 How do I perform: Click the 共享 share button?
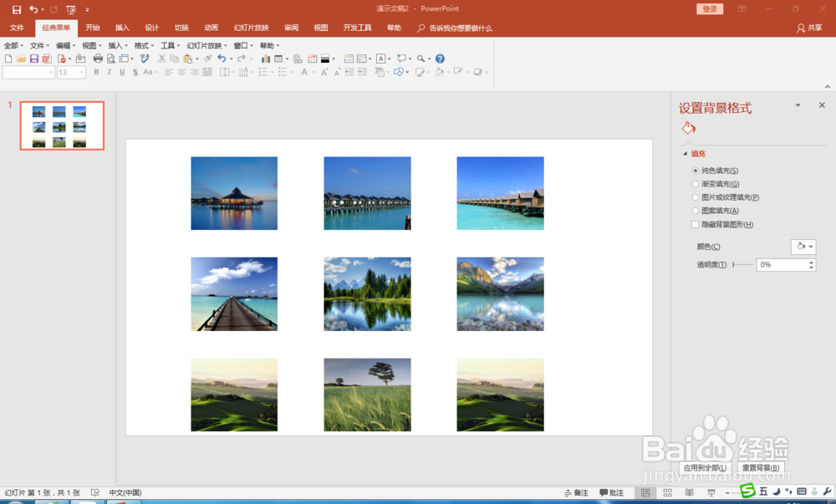(809, 28)
